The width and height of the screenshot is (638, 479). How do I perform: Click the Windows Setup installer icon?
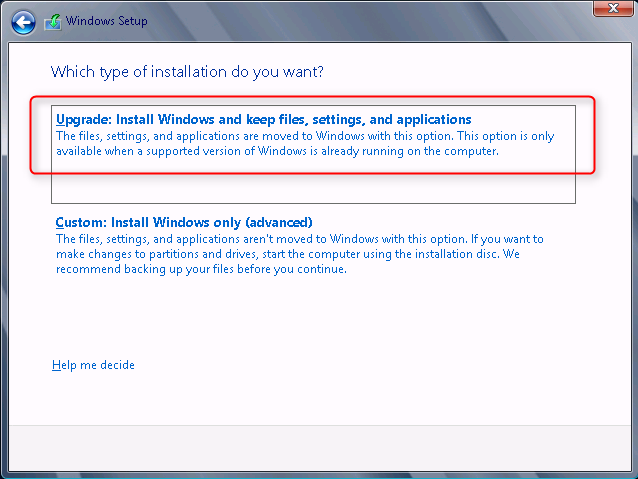tap(53, 22)
